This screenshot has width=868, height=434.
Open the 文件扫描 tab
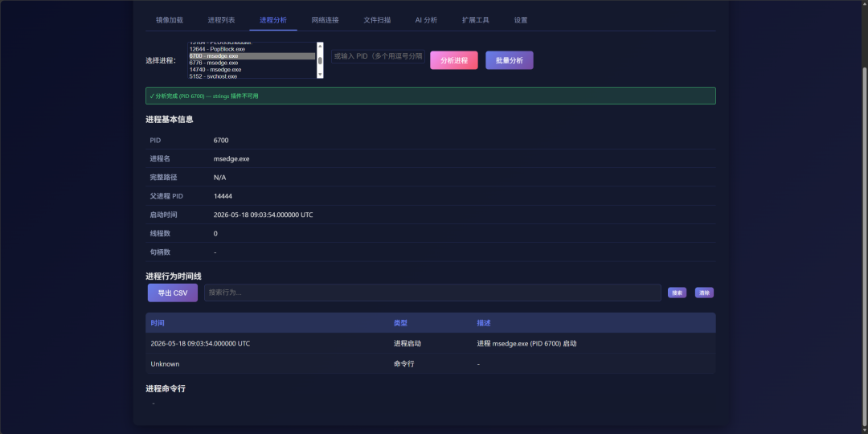377,20
